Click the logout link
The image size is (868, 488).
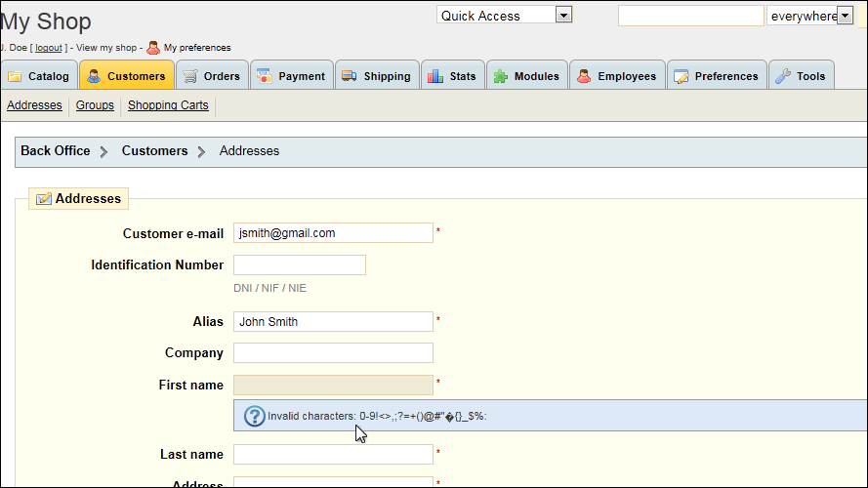(x=49, y=48)
